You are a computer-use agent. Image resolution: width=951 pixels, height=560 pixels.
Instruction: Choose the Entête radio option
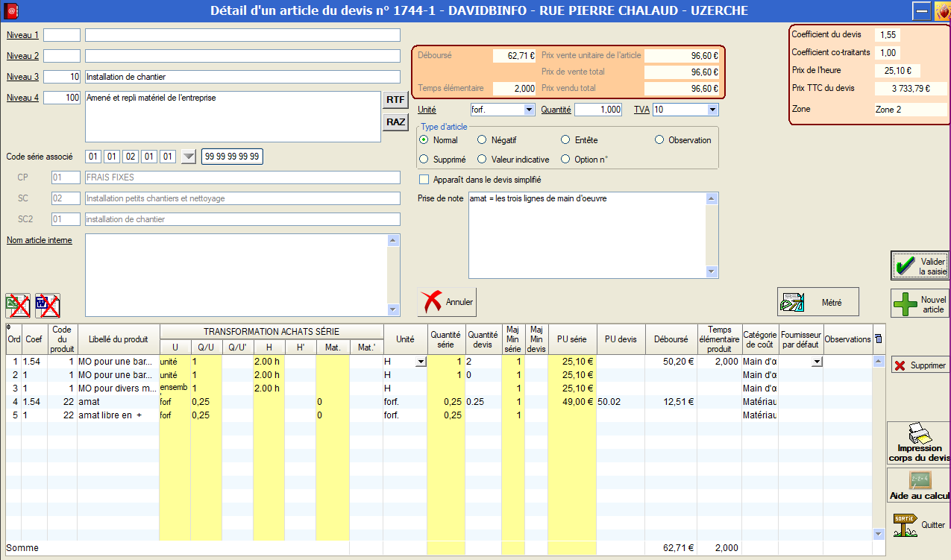point(565,139)
